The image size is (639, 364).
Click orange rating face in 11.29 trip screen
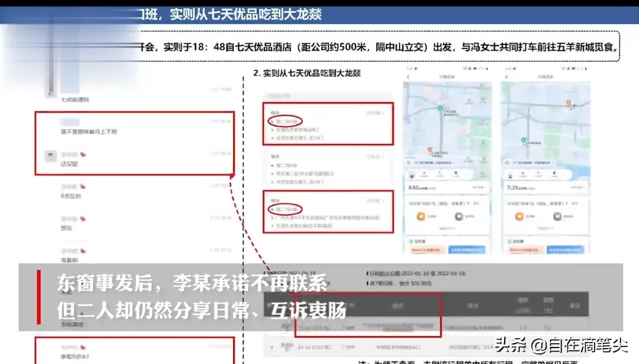(x=519, y=216)
